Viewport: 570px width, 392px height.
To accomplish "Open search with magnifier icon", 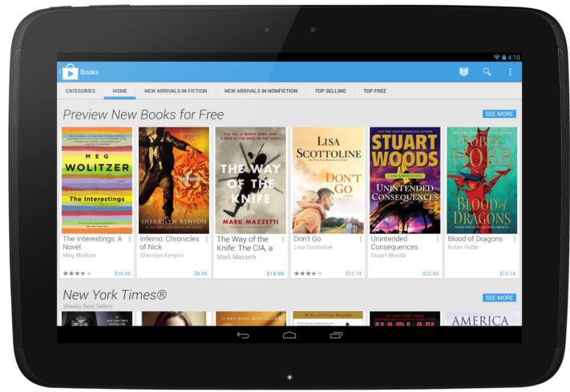I will tap(487, 71).
